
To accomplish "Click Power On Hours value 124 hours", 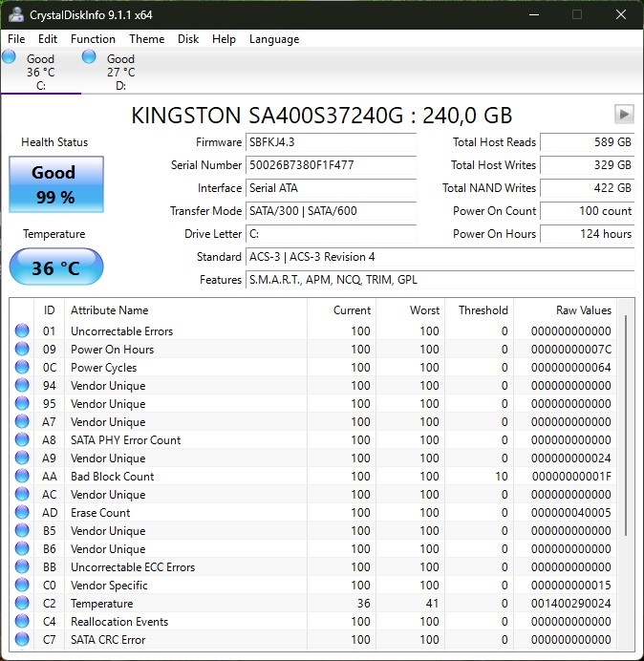I will [587, 234].
